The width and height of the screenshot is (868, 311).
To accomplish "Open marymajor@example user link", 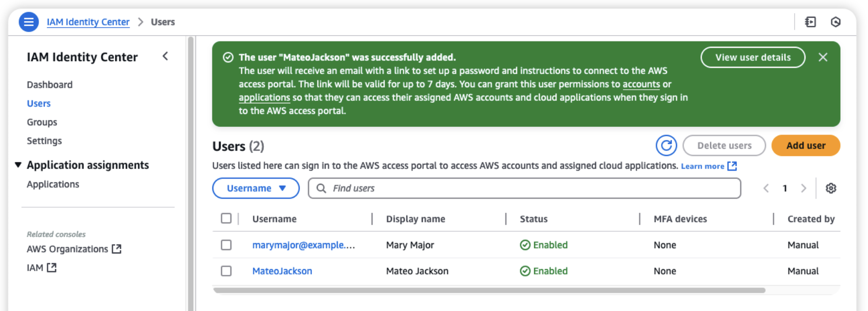I will coord(304,245).
